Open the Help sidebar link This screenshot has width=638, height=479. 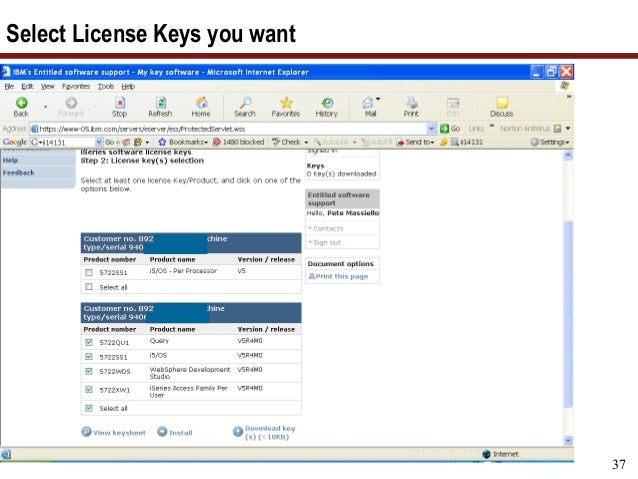coord(10,160)
